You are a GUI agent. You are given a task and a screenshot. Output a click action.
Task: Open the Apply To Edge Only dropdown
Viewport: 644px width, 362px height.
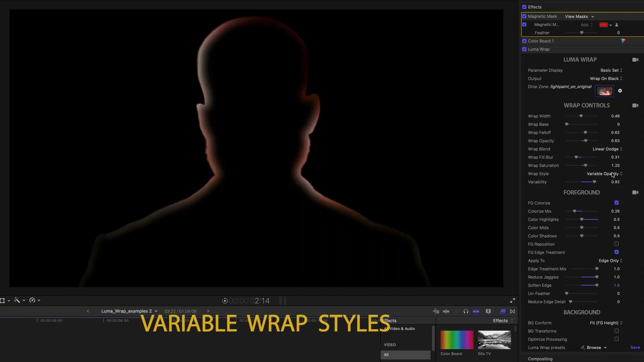[x=611, y=261]
